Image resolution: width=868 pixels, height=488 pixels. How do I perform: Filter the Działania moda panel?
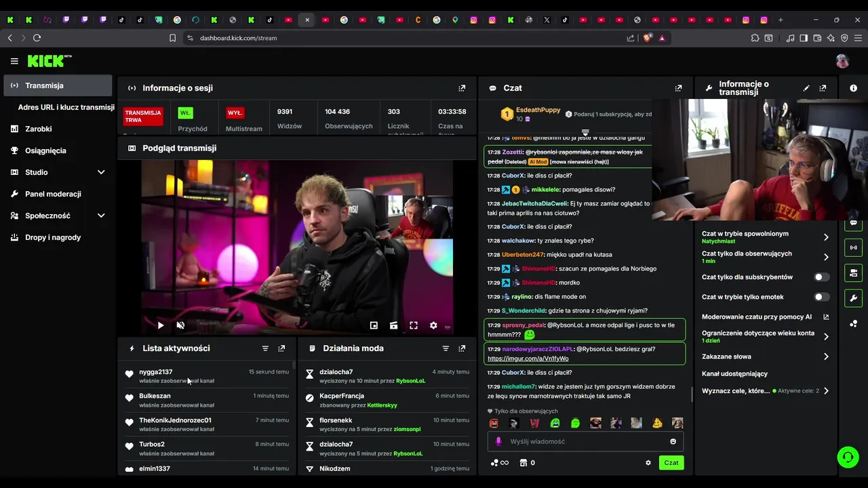pyautogui.click(x=446, y=348)
